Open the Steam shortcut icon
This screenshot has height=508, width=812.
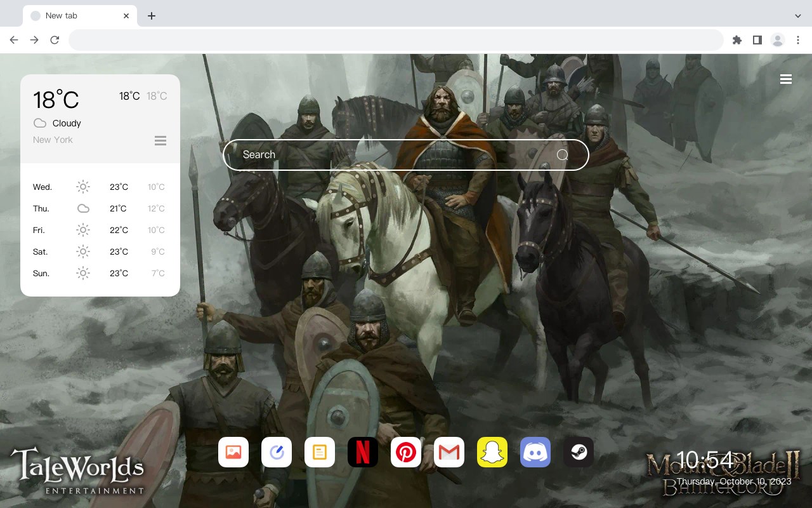point(579,452)
